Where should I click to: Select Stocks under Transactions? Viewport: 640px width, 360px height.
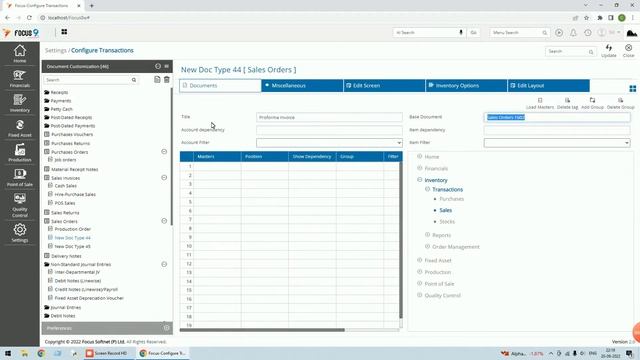click(x=447, y=222)
